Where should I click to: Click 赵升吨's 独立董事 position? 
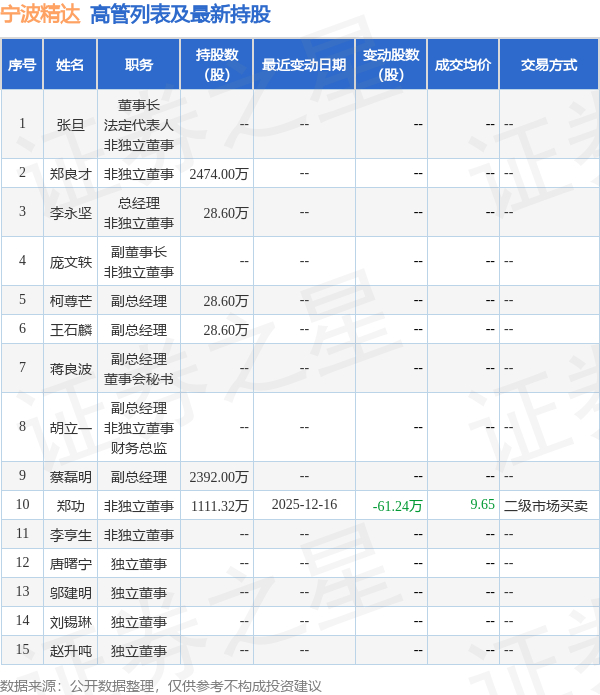(139, 651)
